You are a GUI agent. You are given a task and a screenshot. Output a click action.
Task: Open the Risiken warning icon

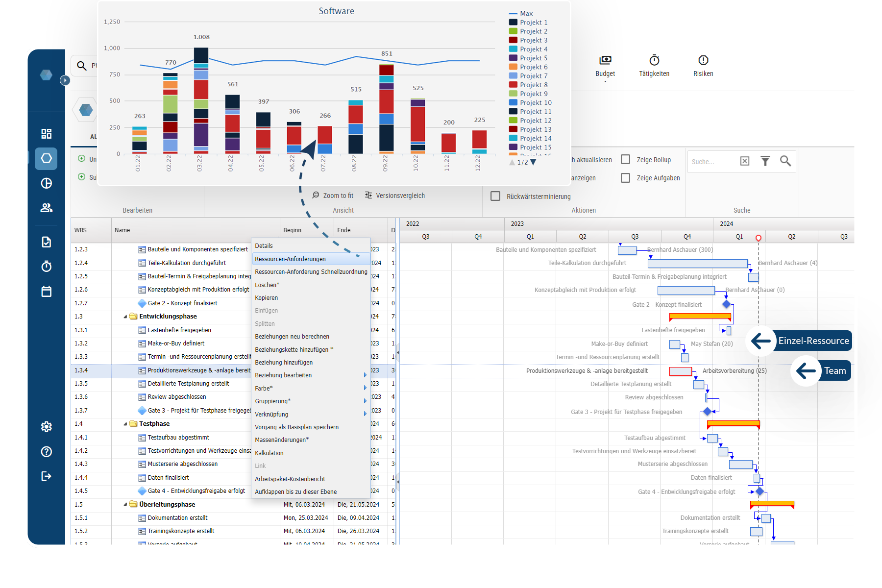(703, 60)
